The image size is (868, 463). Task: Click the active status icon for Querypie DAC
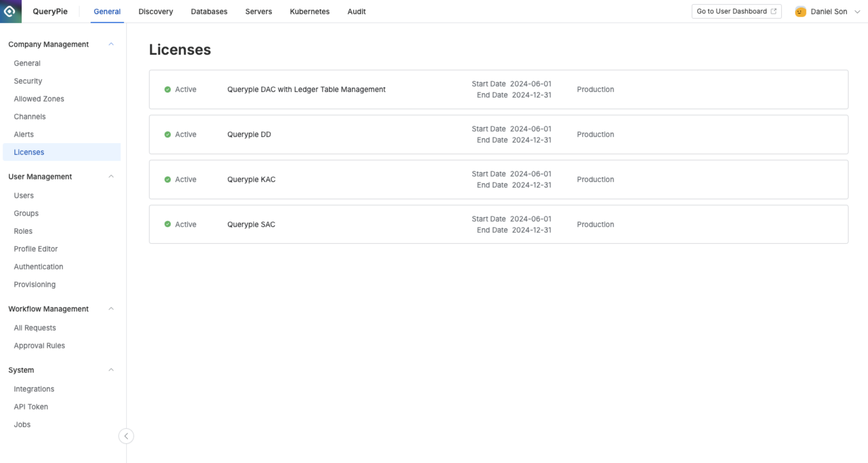click(x=167, y=89)
